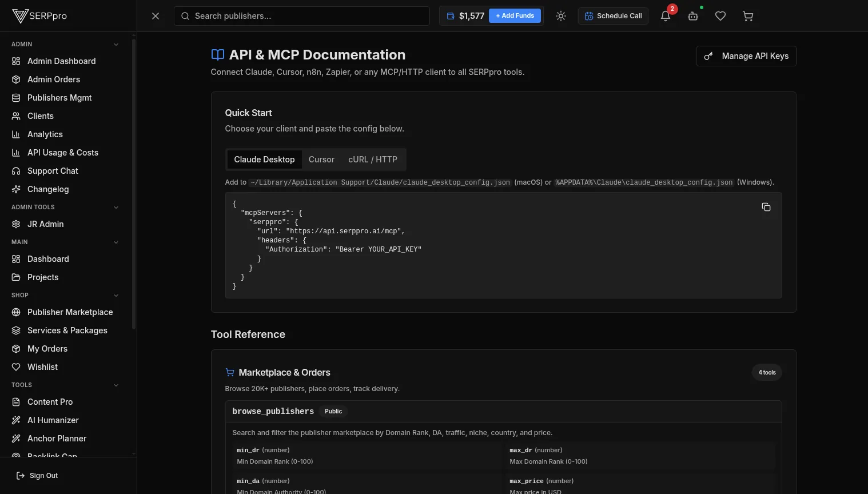Open wishlist heart icon in header
Screen dimensions: 868x494
(720, 16)
